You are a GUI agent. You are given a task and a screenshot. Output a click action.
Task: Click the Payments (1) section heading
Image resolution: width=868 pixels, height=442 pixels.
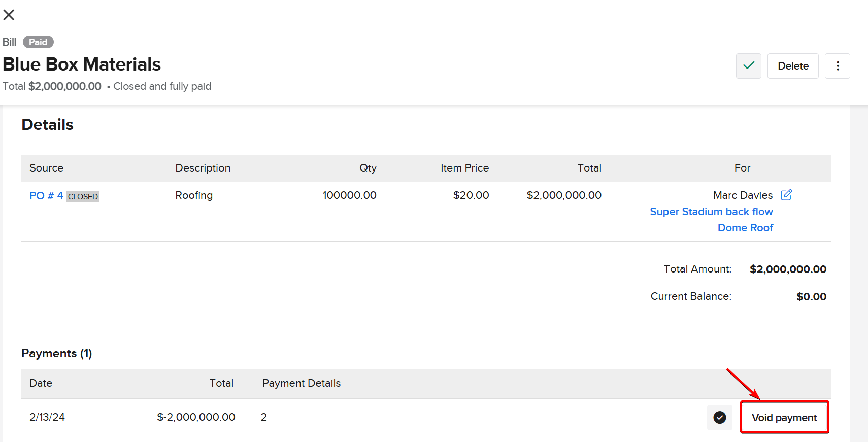[x=56, y=353]
